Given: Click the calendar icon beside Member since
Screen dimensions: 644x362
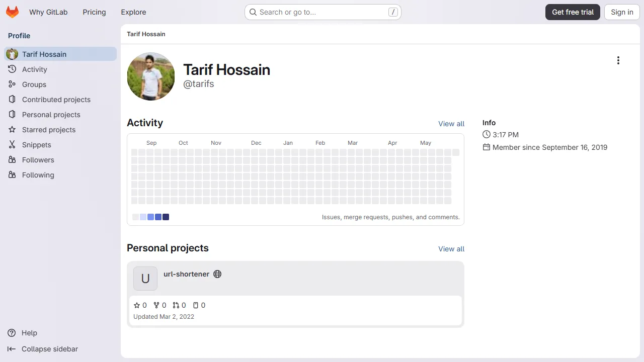Looking at the screenshot, I should (x=487, y=147).
